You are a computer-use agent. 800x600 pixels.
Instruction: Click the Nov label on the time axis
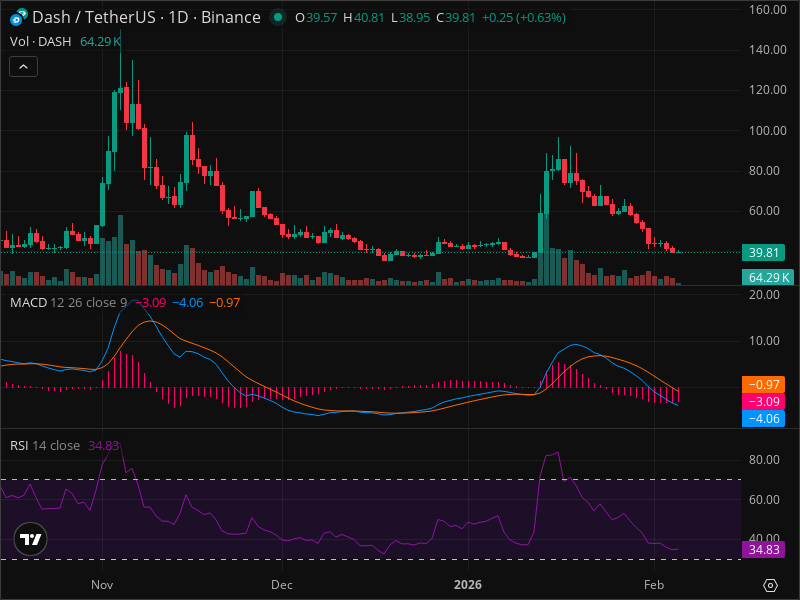click(x=102, y=585)
